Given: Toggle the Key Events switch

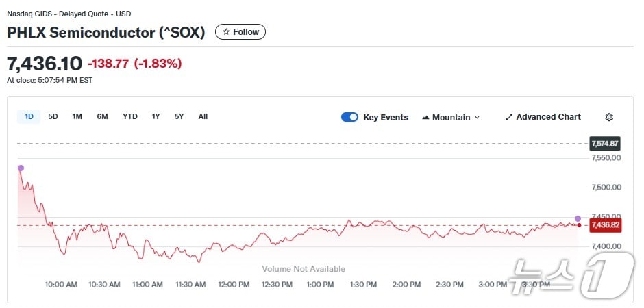Looking at the screenshot, I should pyautogui.click(x=349, y=117).
